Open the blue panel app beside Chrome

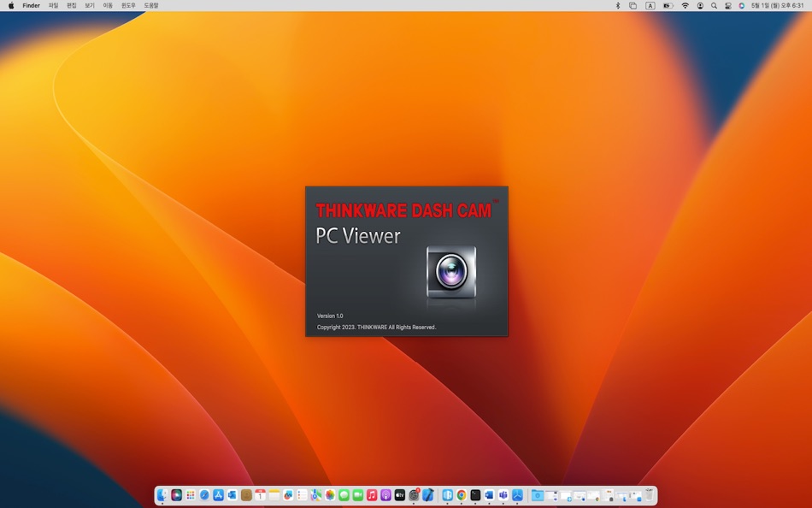tap(447, 495)
